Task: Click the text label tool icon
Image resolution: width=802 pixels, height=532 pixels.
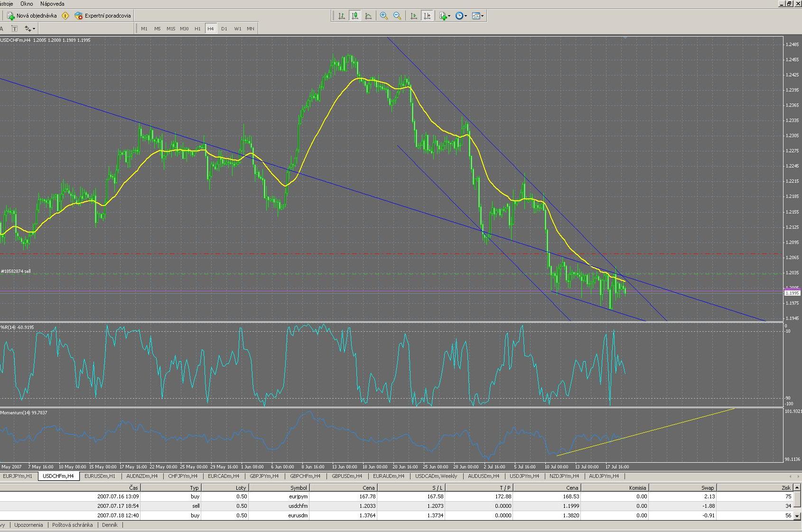Action: (15, 28)
